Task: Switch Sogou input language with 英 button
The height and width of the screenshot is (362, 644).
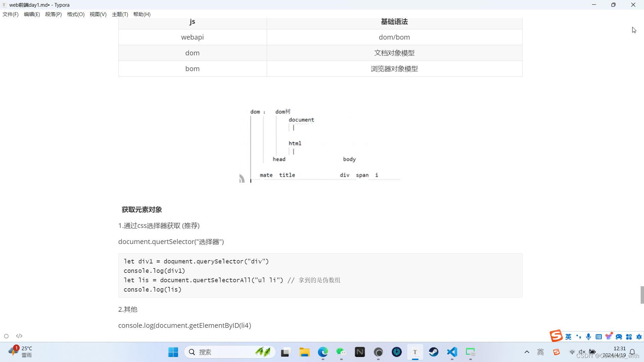Action: (x=568, y=337)
